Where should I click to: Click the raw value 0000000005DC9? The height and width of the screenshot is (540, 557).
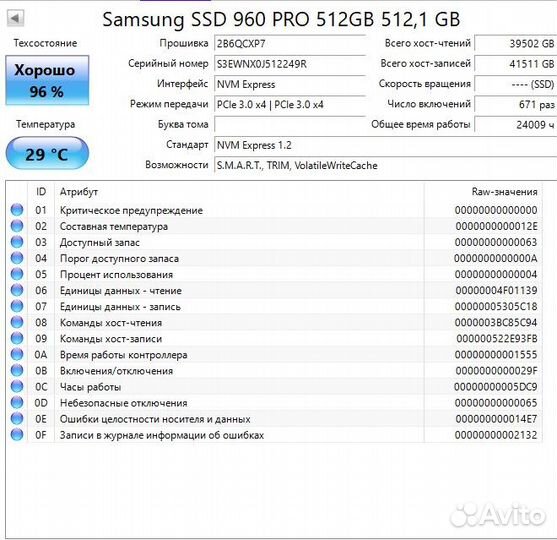(x=496, y=387)
